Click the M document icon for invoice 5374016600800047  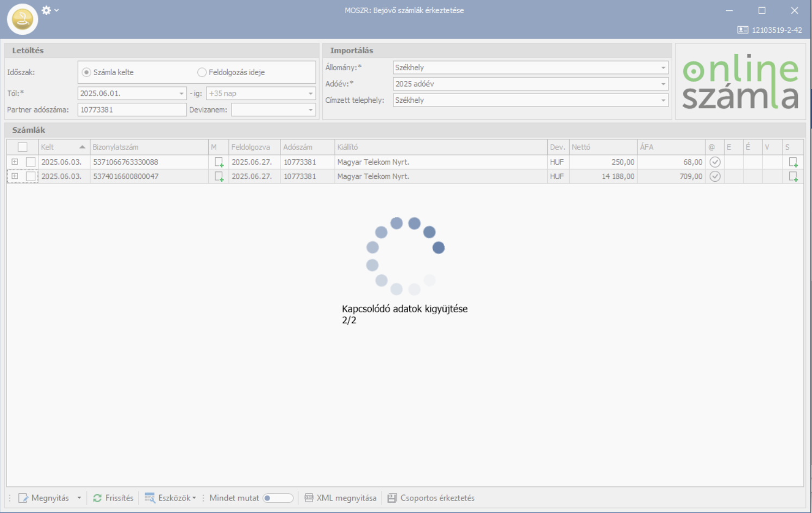pos(219,176)
